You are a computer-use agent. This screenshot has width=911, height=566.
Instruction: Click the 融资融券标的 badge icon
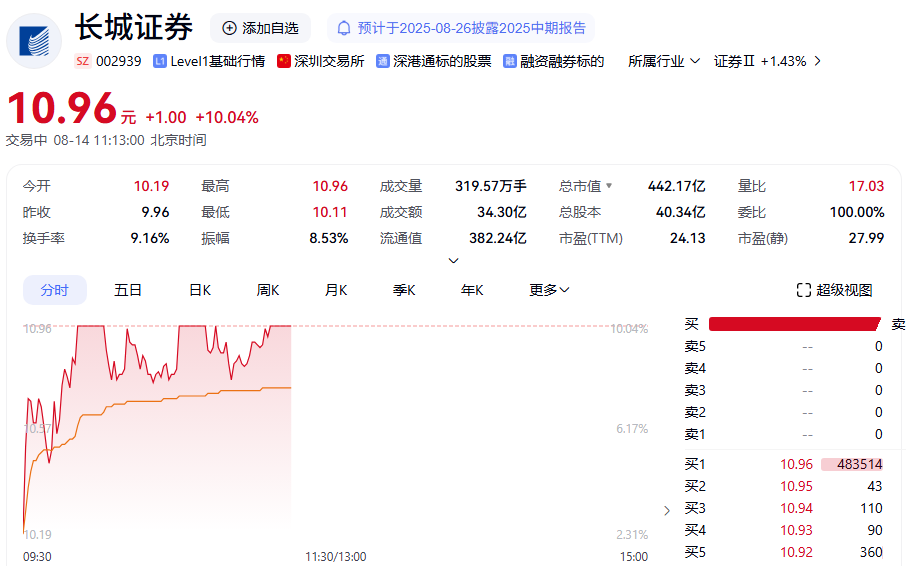[510, 61]
